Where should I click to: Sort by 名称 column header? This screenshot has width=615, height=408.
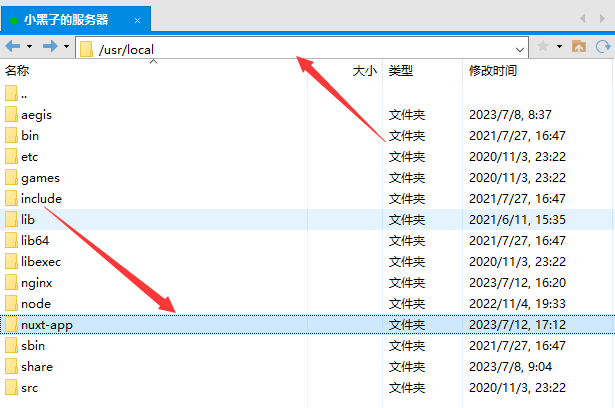pyautogui.click(x=18, y=71)
